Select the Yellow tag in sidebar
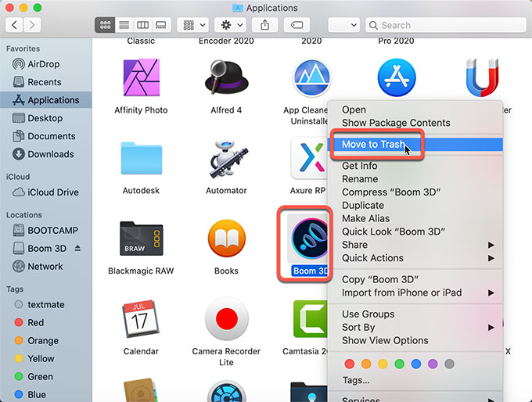Image resolution: width=532 pixels, height=402 pixels. [46, 358]
